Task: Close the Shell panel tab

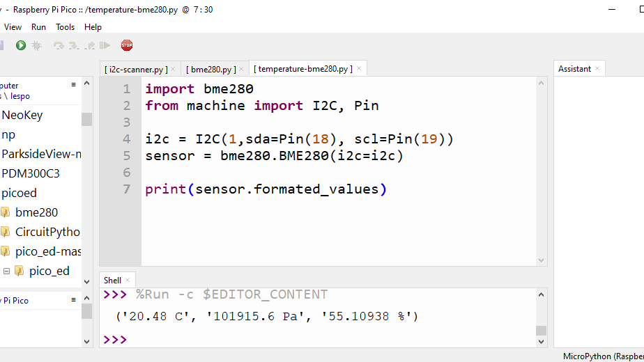Action: (128, 281)
